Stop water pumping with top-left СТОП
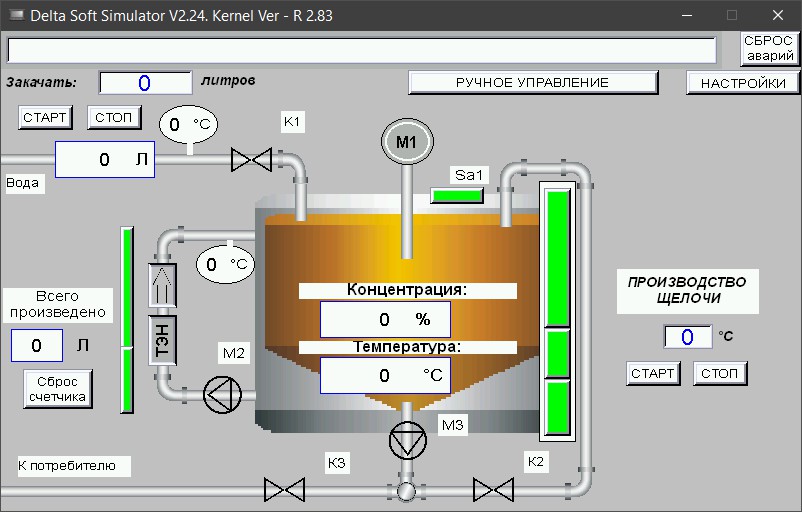802x512 pixels. pyautogui.click(x=114, y=118)
